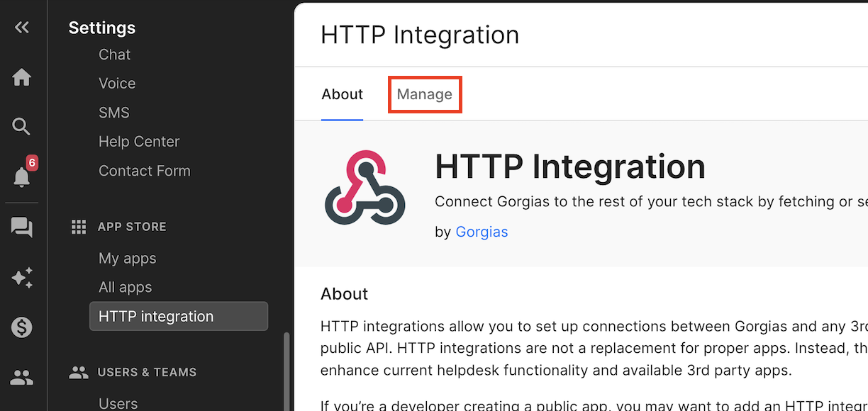Open the Search magnifier icon
The image size is (868, 411).
[x=22, y=127]
